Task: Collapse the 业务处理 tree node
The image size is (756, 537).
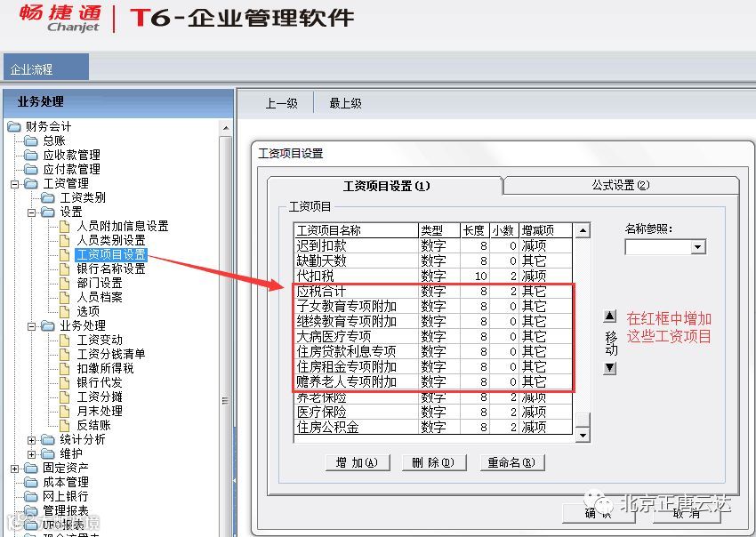Action: (x=31, y=326)
